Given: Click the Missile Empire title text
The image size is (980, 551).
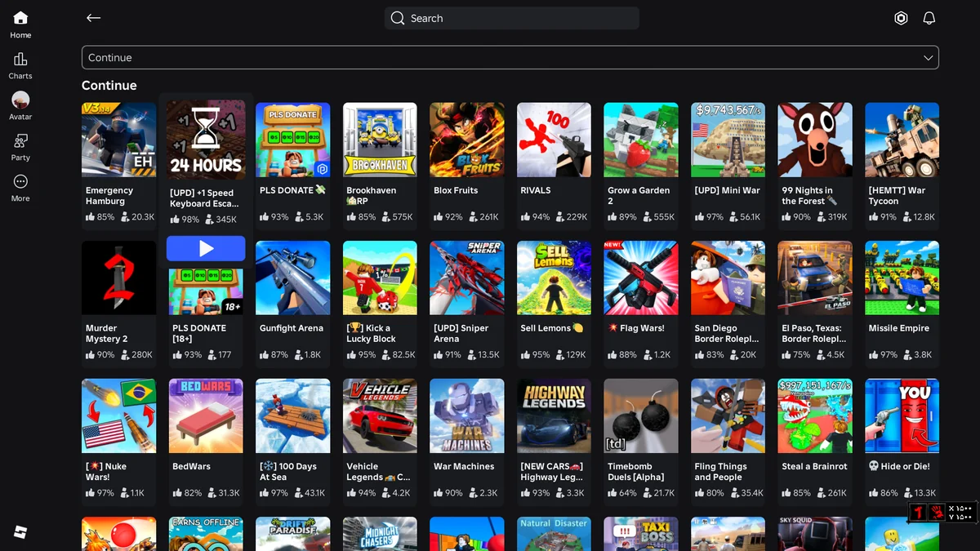Looking at the screenshot, I should click(x=899, y=328).
